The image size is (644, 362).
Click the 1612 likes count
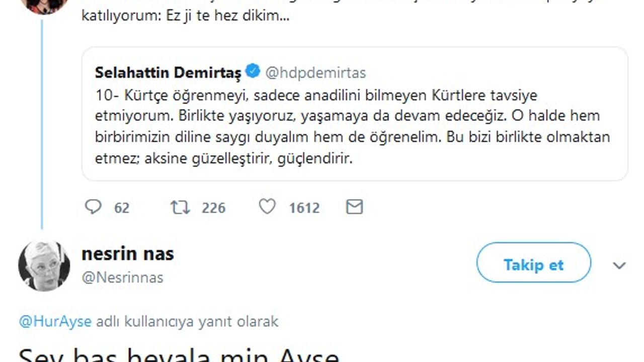(304, 208)
